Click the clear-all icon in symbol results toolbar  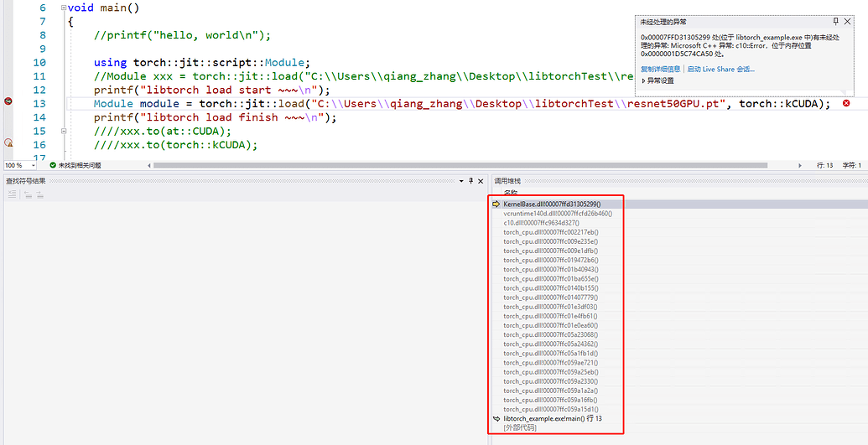coord(12,194)
